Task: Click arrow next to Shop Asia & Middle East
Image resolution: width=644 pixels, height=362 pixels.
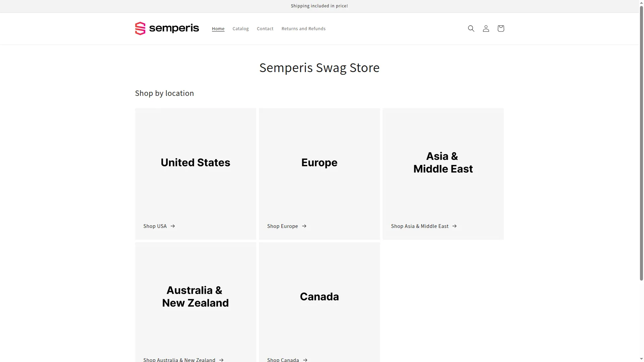Action: (454, 226)
